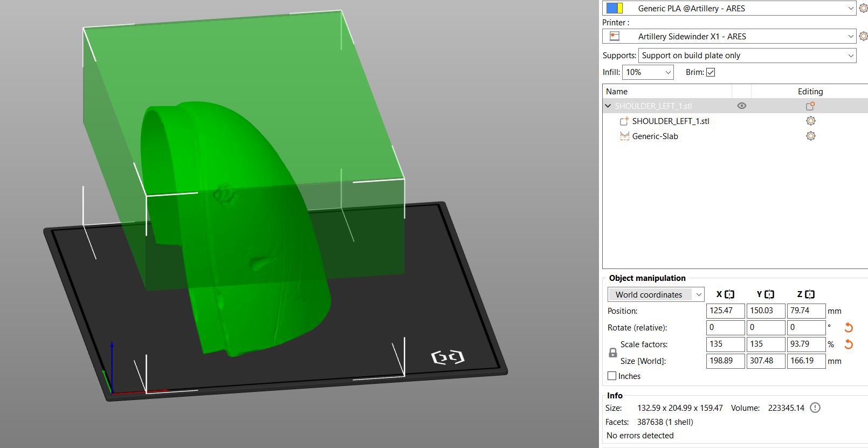Click the Scale factor X field showing 135
Viewport: 868px width, 448px height.
725,344
